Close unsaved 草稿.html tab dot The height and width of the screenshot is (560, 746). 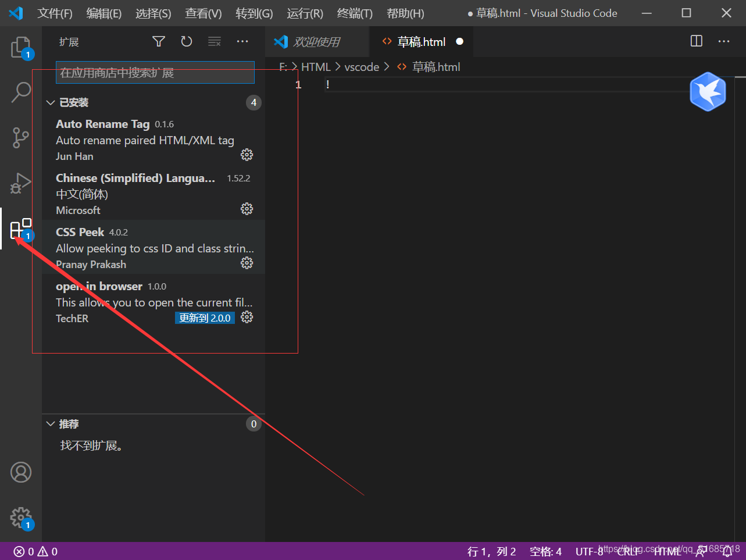pos(460,41)
